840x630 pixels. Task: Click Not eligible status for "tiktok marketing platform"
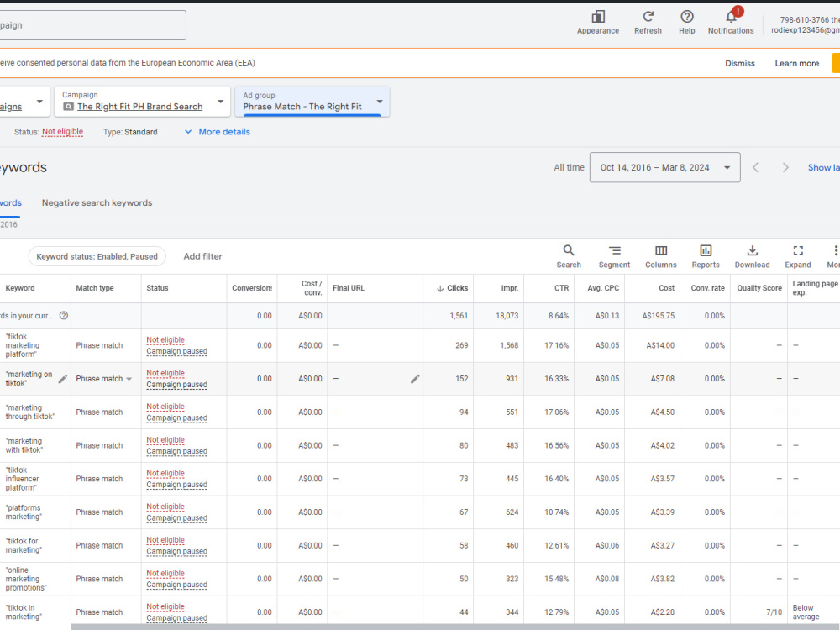coord(165,339)
